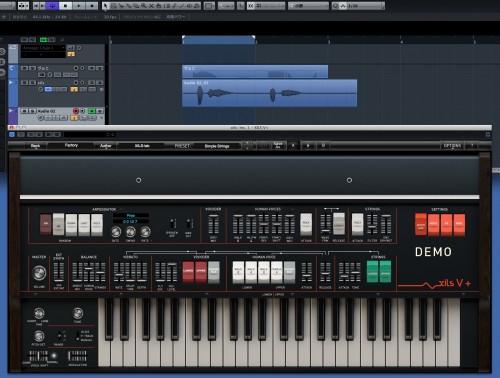
Task: Open the grid type dropdown in Cubase toolbar
Action: [x=308, y=6]
